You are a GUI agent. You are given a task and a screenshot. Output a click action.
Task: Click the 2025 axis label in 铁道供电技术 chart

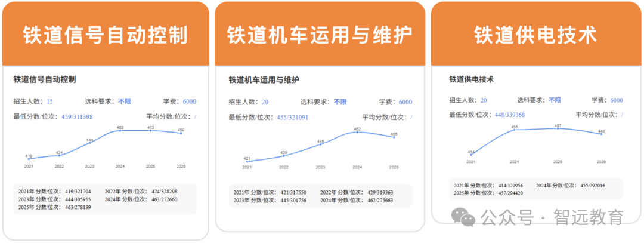(x=558, y=162)
